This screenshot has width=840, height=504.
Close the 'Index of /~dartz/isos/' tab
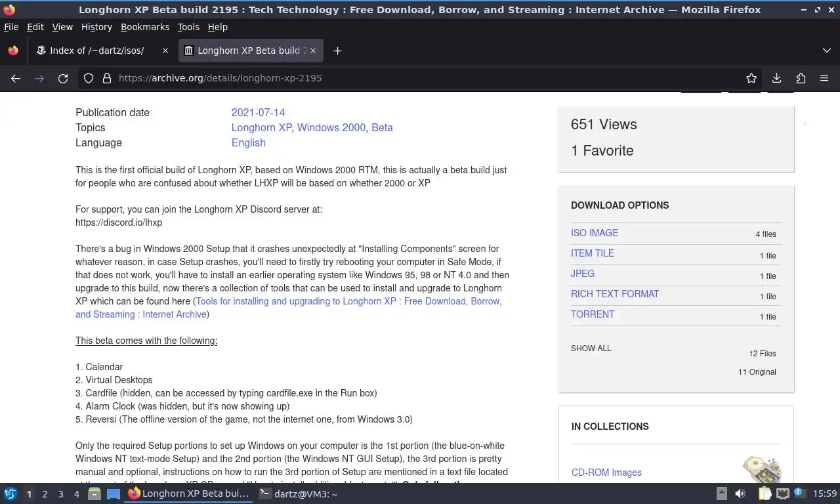point(165,51)
